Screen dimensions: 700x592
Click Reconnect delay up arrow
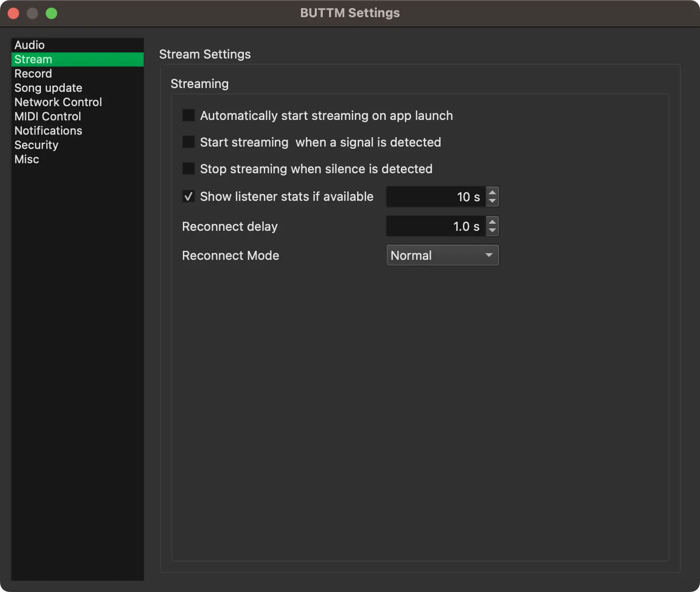492,222
